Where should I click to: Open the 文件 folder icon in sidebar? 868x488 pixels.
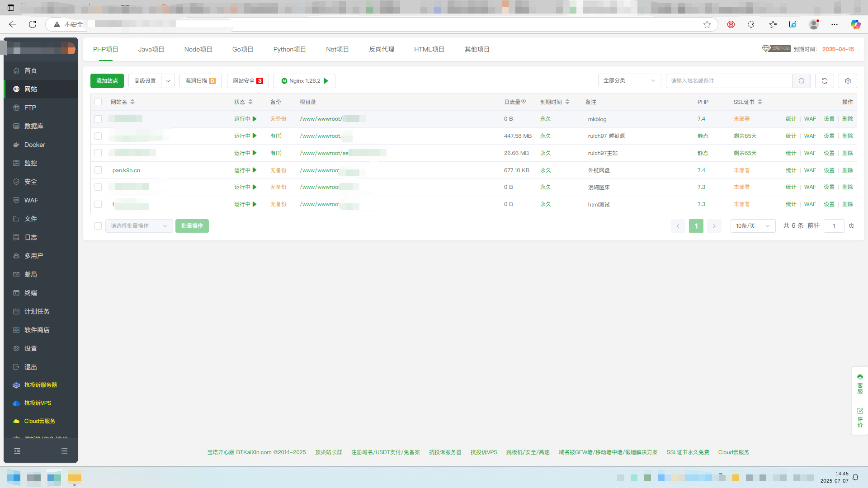click(x=16, y=219)
